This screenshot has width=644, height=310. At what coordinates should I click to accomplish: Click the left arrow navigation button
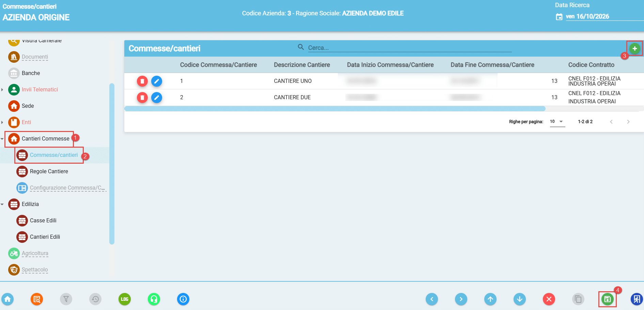click(432, 299)
